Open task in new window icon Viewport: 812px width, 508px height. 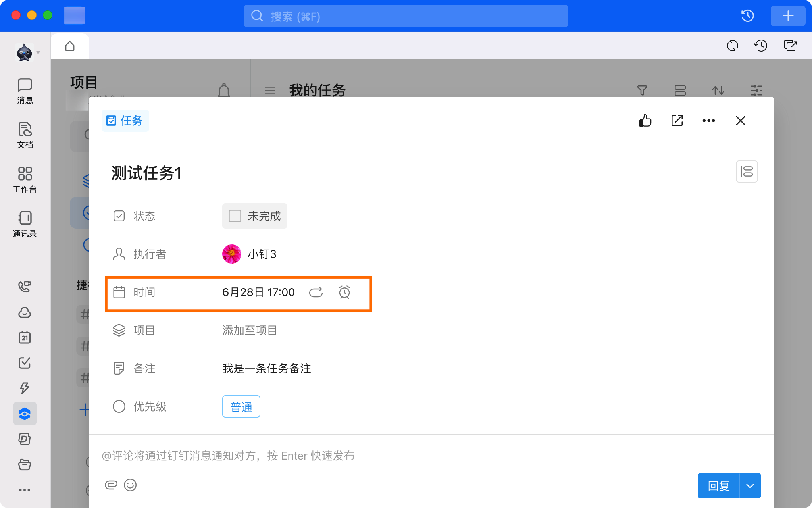[x=677, y=121]
